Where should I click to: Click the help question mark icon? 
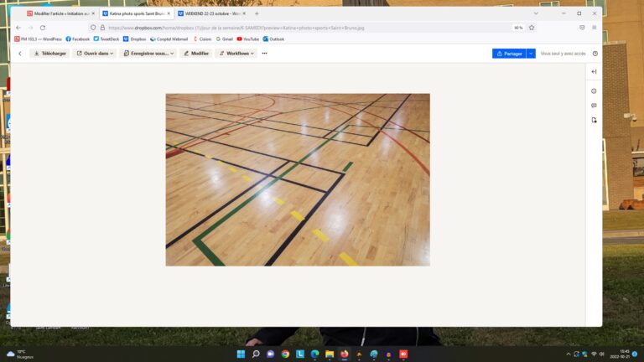(x=595, y=54)
